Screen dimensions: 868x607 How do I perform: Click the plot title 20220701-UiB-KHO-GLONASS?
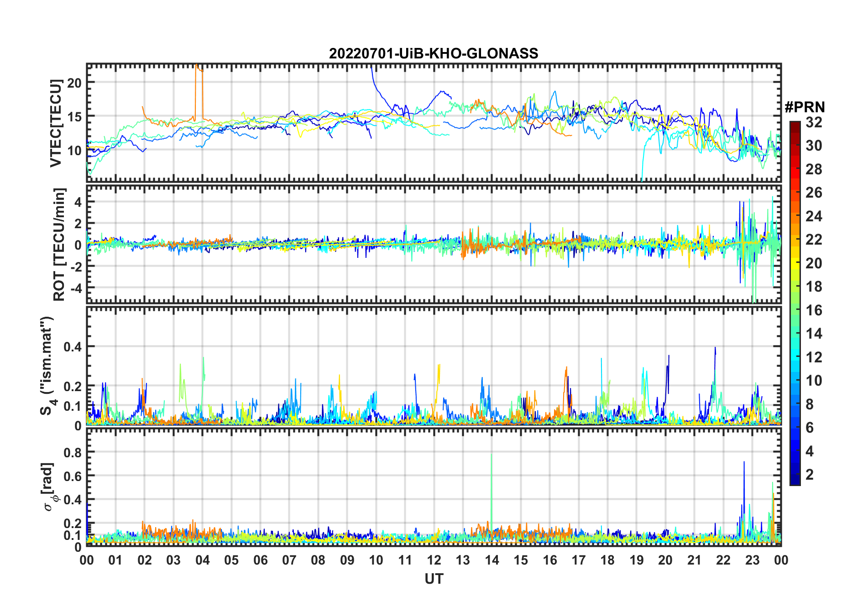click(434, 54)
